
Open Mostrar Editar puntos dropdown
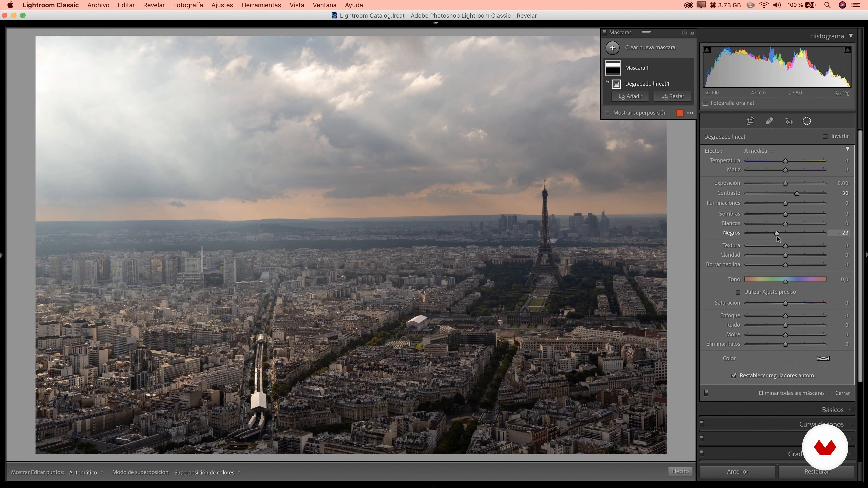[x=86, y=472]
